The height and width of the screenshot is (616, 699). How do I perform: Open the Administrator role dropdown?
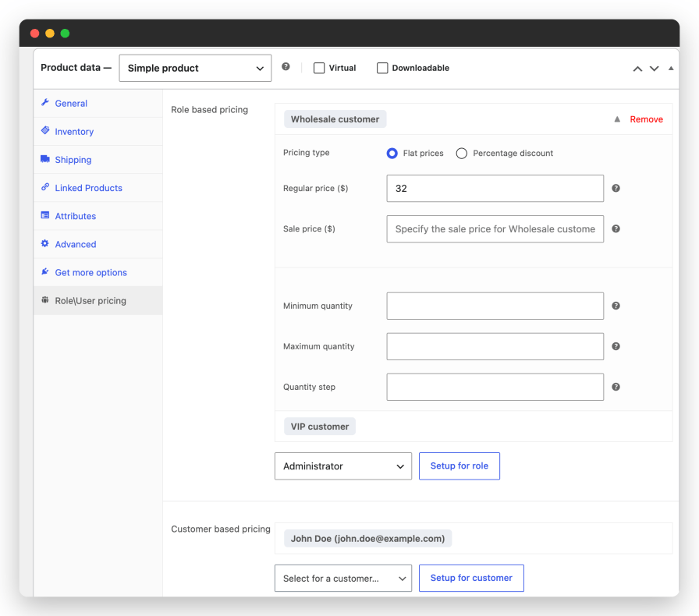(x=343, y=466)
